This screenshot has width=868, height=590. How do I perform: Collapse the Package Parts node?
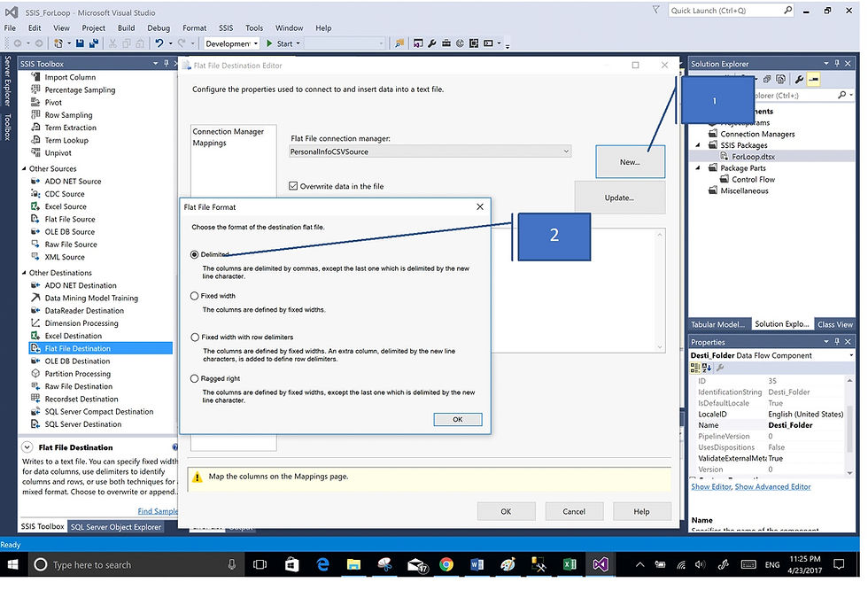pos(698,167)
